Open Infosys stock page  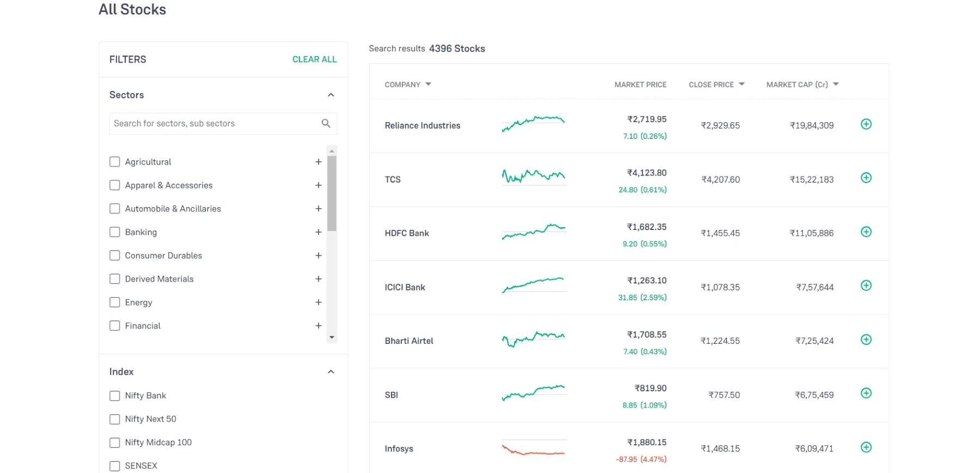pyautogui.click(x=399, y=449)
